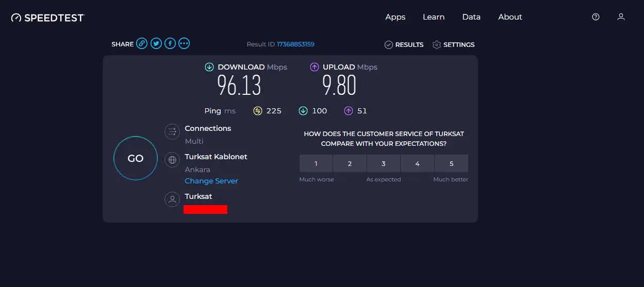Viewport: 644px width, 287px height.
Task: Click the download arrow icon
Action: click(x=209, y=67)
